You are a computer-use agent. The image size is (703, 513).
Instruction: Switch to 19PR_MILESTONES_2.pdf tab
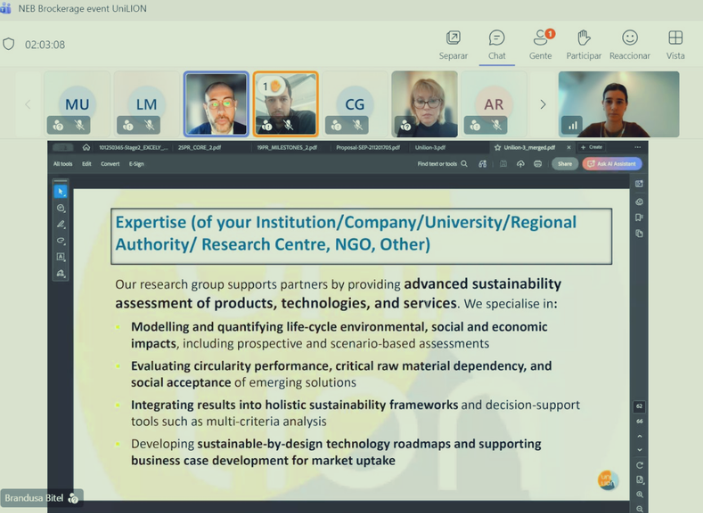pos(286,147)
